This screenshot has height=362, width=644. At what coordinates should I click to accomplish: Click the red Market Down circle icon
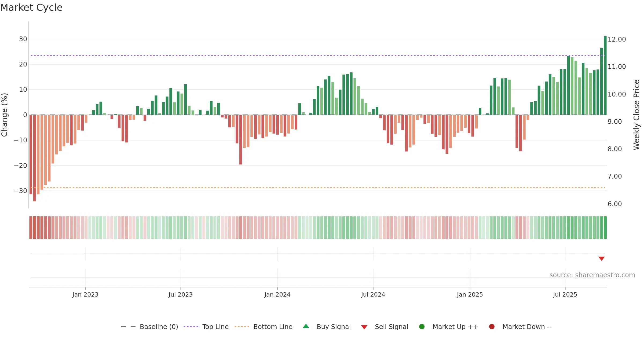coord(492,327)
